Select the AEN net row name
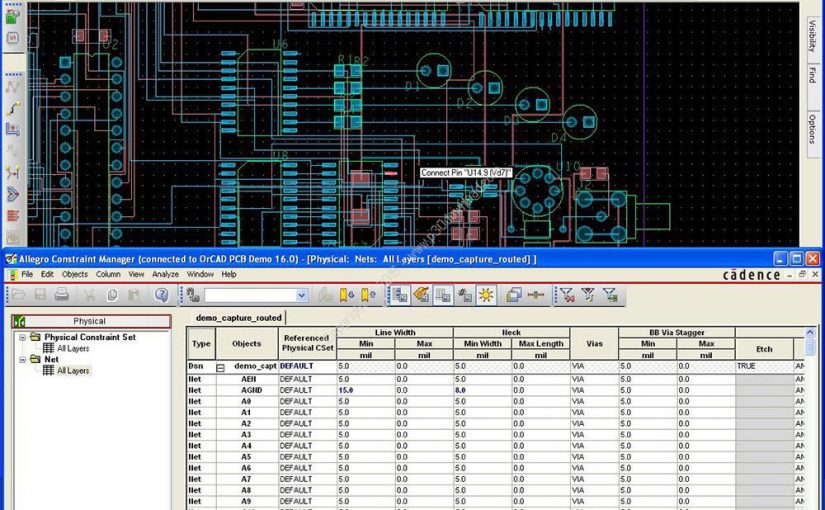The image size is (825, 510). 248,379
